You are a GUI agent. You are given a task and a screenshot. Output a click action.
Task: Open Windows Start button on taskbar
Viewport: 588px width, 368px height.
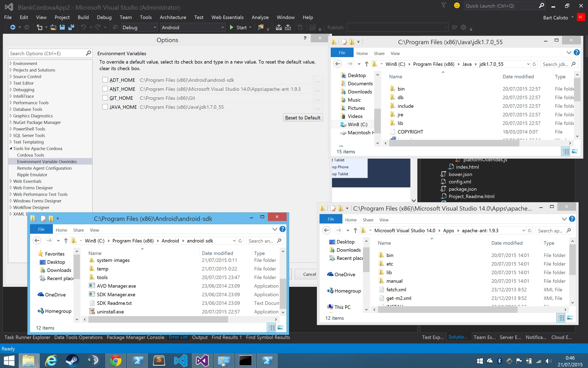coord(9,360)
